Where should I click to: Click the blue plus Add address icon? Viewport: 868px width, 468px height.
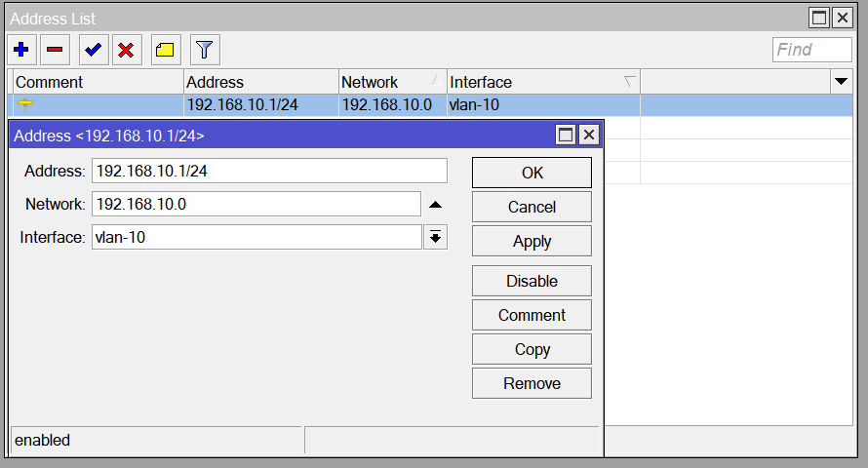coord(21,50)
